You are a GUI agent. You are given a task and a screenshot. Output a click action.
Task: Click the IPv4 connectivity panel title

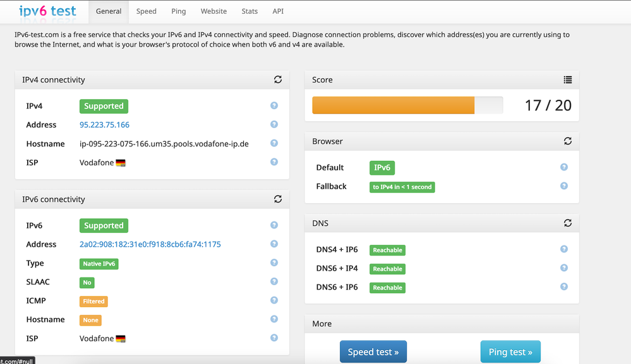pos(54,80)
